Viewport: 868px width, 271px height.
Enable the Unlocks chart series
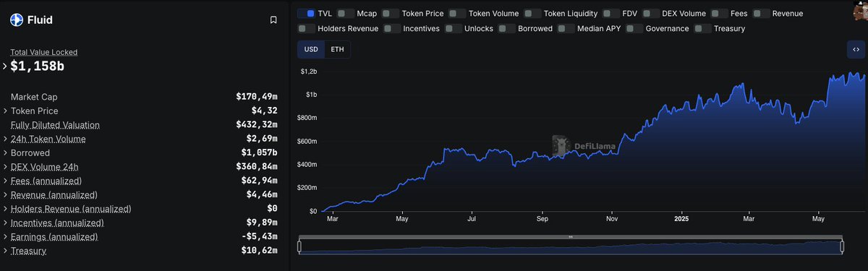click(x=454, y=28)
